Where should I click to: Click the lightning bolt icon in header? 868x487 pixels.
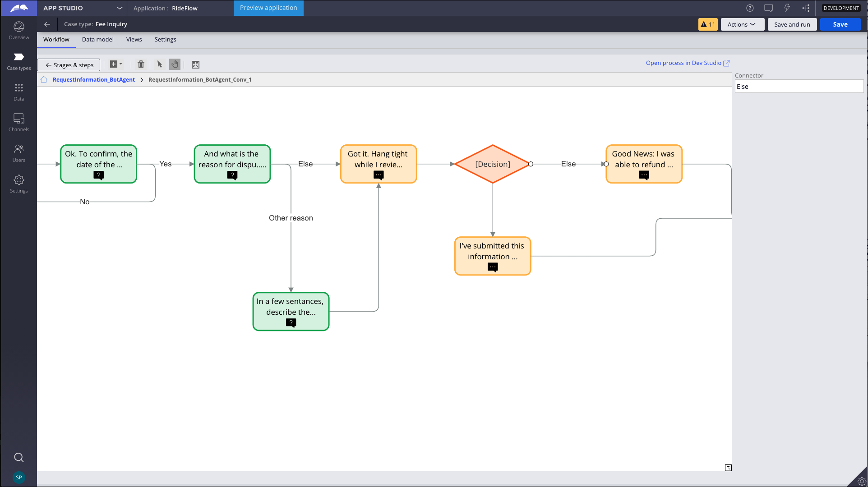[x=787, y=8]
